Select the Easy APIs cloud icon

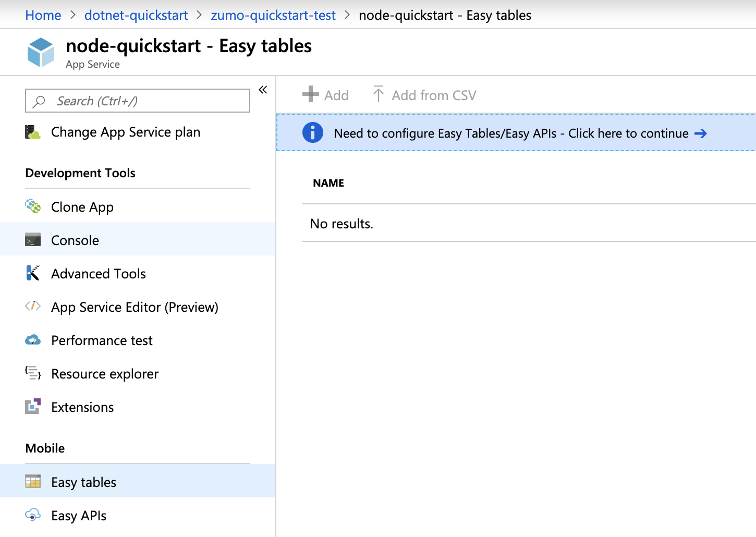[32, 515]
